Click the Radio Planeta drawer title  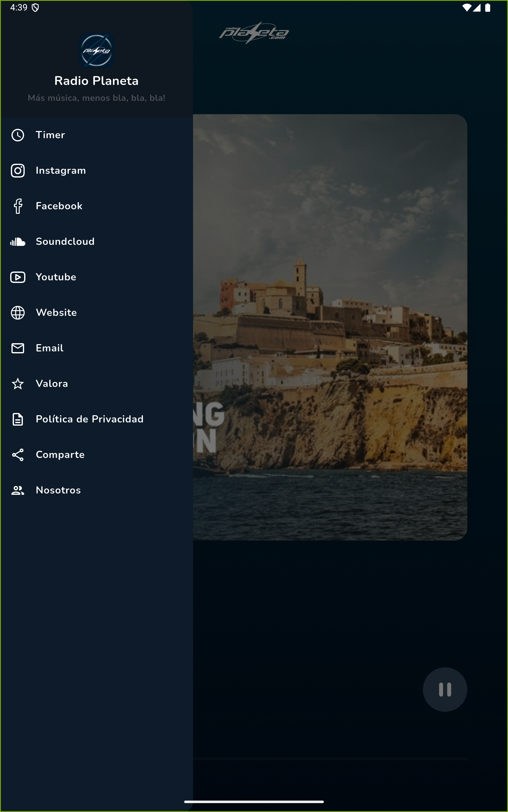[x=97, y=81]
